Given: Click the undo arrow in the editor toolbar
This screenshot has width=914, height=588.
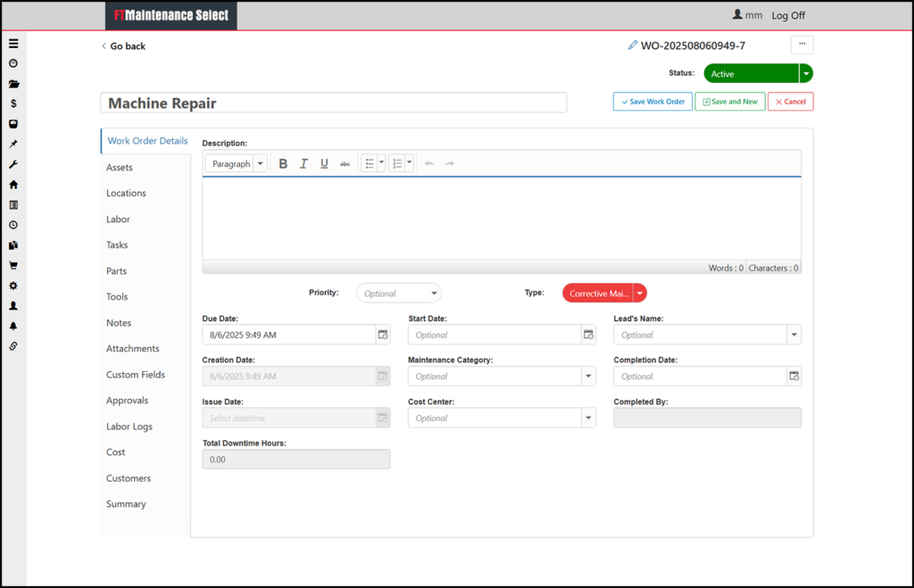Looking at the screenshot, I should point(429,164).
